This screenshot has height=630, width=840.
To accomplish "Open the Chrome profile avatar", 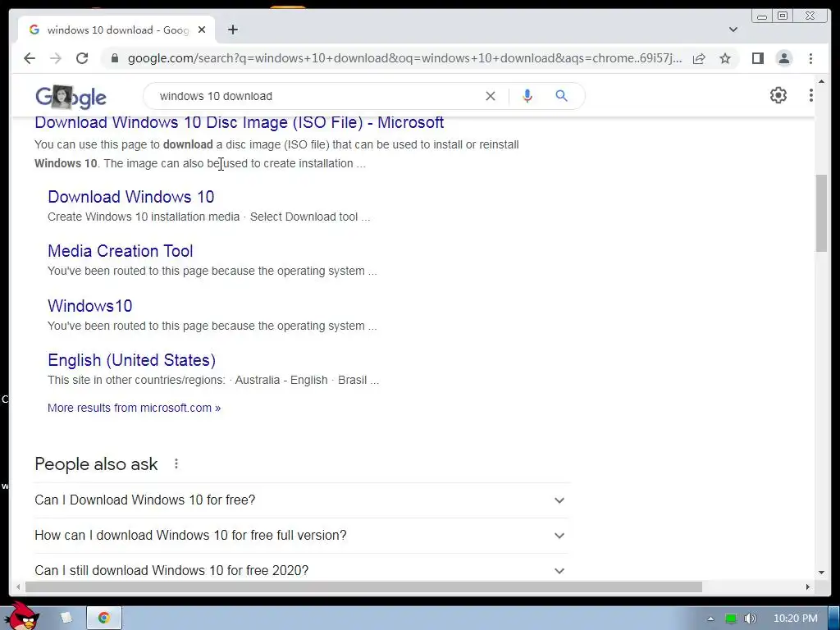I will (784, 58).
